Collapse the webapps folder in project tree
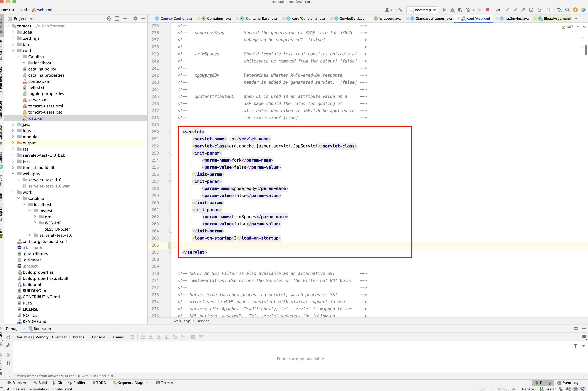 tap(13, 173)
